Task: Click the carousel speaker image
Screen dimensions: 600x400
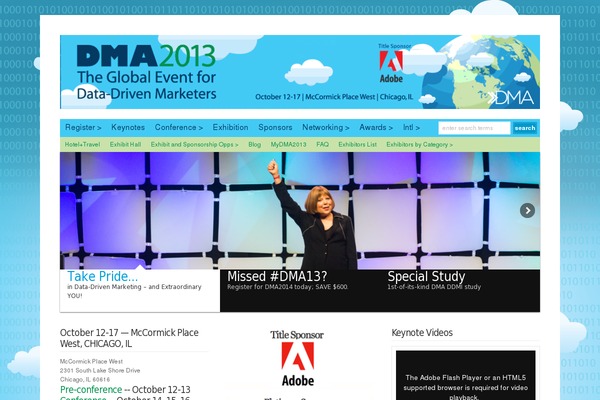Action: click(300, 211)
